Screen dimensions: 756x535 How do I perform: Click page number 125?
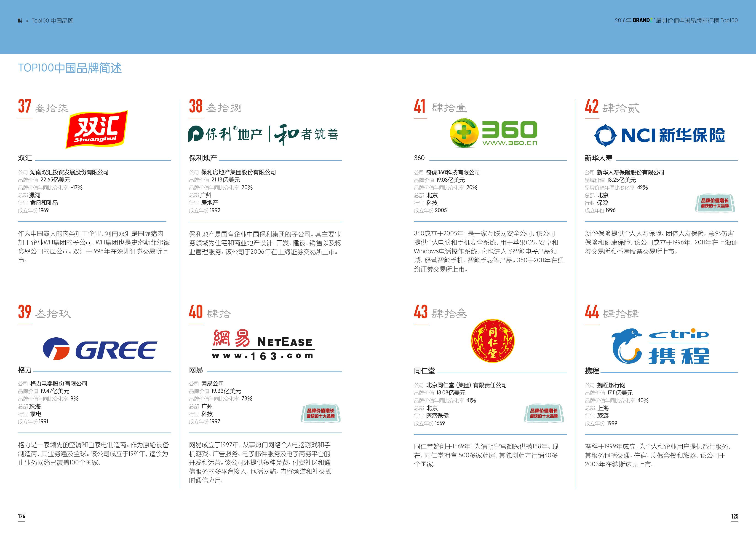tap(735, 516)
